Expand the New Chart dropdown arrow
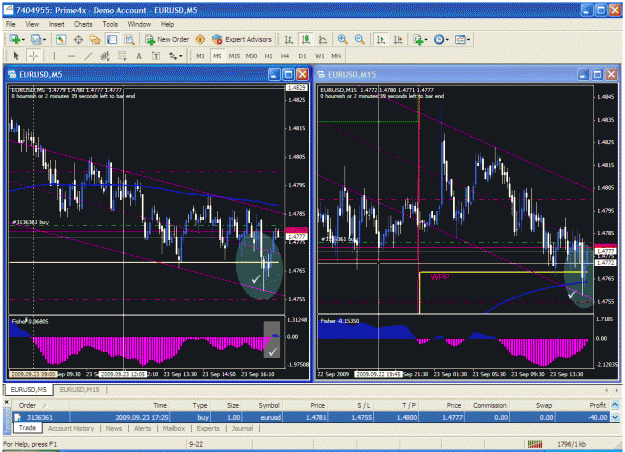 pyautogui.click(x=24, y=40)
